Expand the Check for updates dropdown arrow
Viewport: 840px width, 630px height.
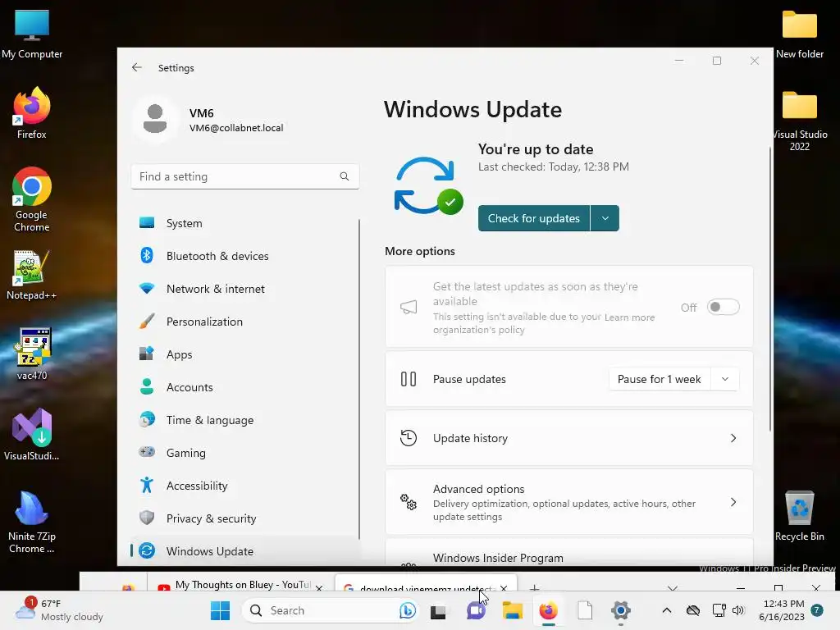tap(605, 218)
